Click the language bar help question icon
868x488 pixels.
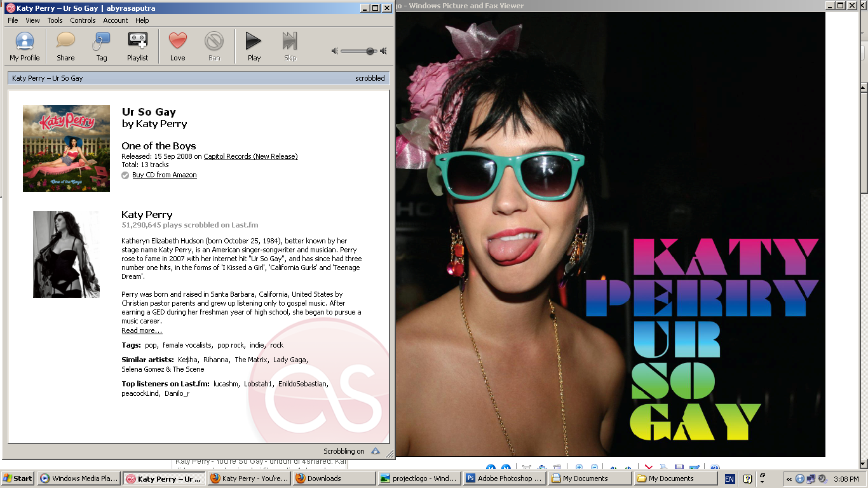[x=748, y=479]
